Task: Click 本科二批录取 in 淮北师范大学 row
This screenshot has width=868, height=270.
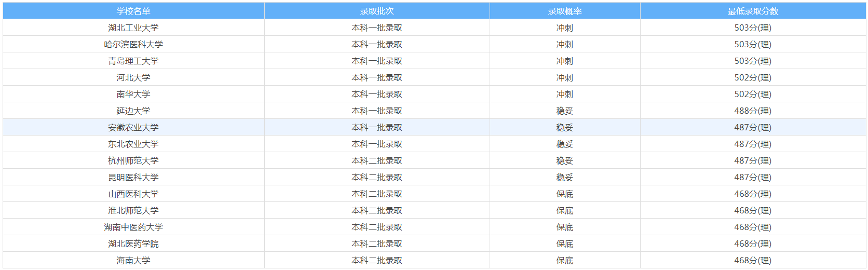Action: [x=377, y=210]
